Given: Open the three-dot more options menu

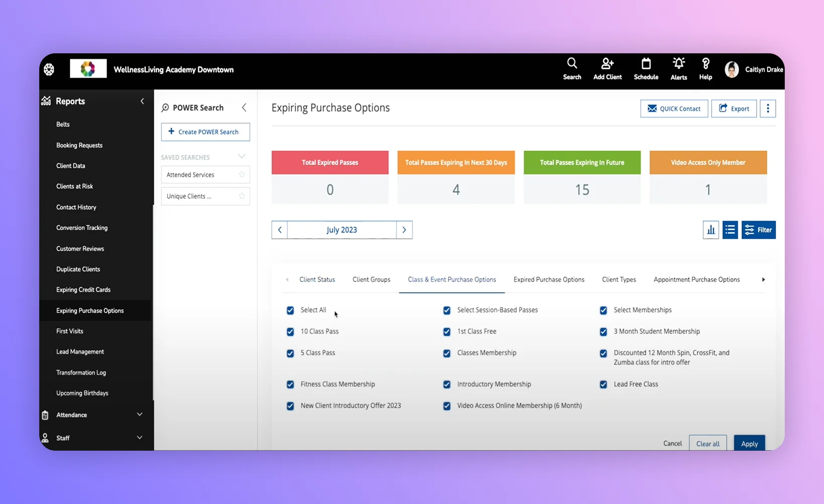Looking at the screenshot, I should point(767,109).
